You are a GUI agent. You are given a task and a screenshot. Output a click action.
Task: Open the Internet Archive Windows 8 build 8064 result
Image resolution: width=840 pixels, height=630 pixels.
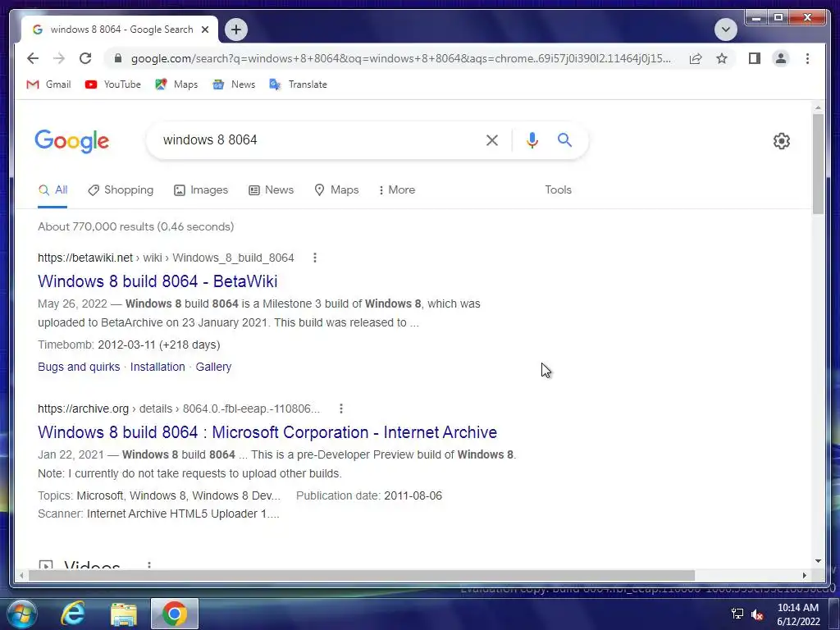(267, 432)
